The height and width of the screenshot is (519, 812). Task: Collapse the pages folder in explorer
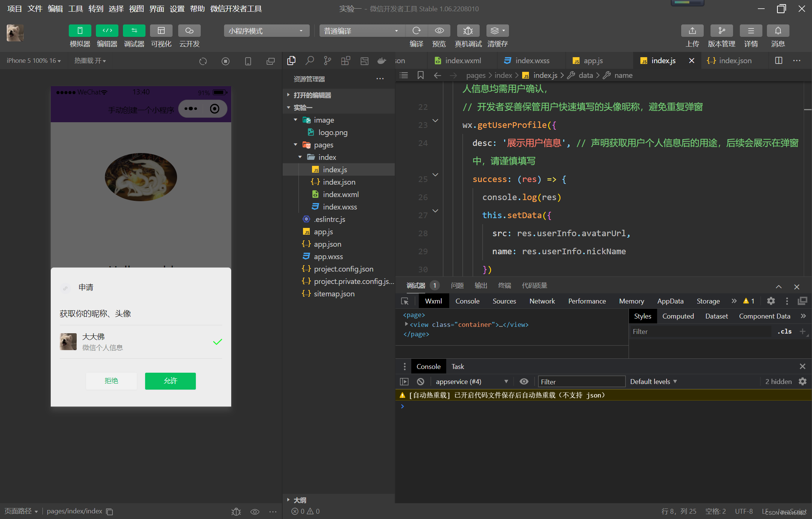295,145
